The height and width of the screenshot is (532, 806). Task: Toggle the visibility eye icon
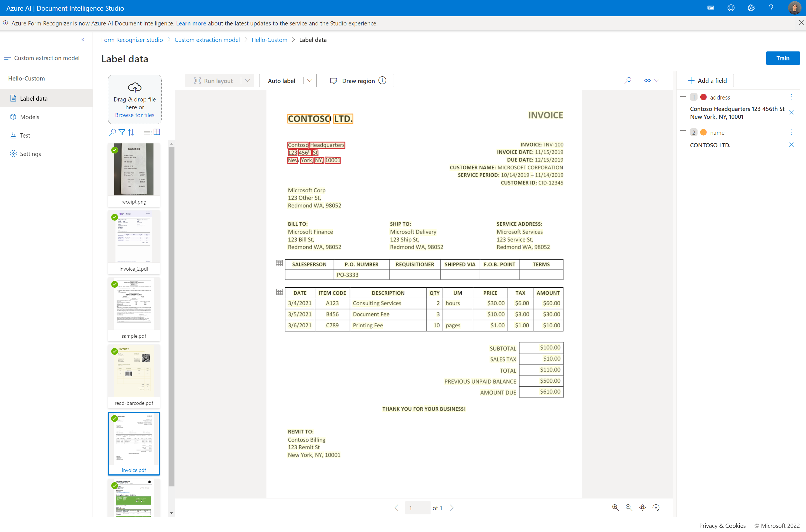tap(647, 81)
